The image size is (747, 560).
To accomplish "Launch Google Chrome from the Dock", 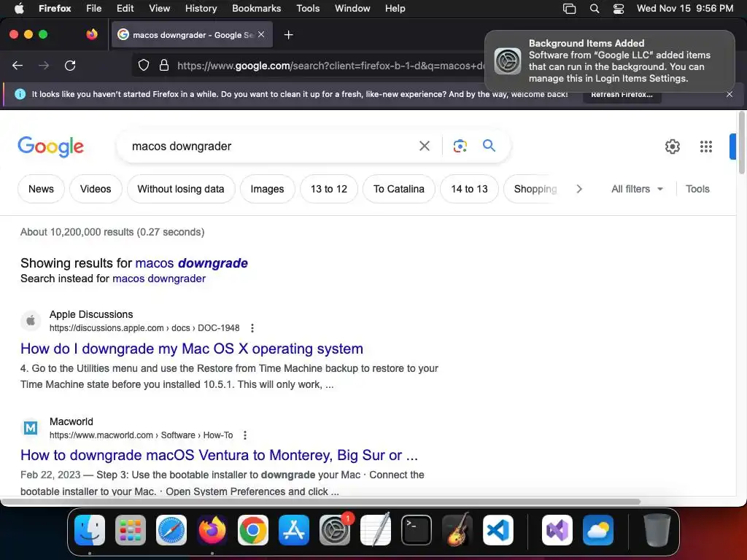I will coord(253,530).
